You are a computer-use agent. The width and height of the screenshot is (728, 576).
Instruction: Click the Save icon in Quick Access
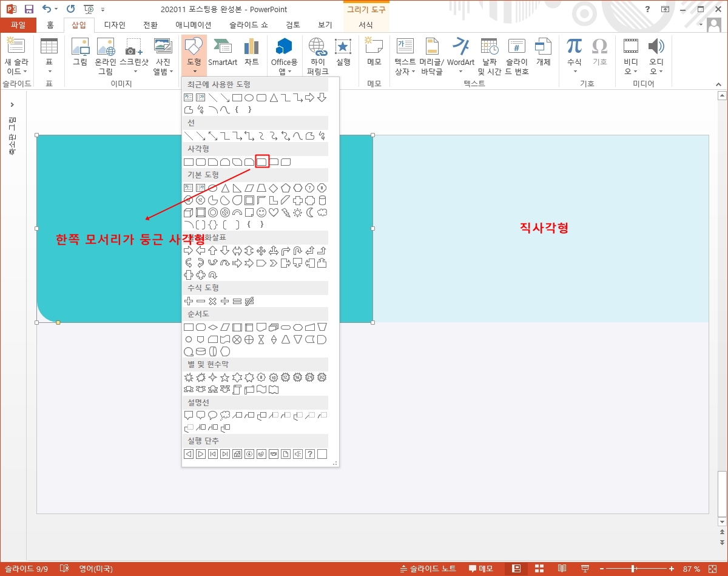(29, 9)
